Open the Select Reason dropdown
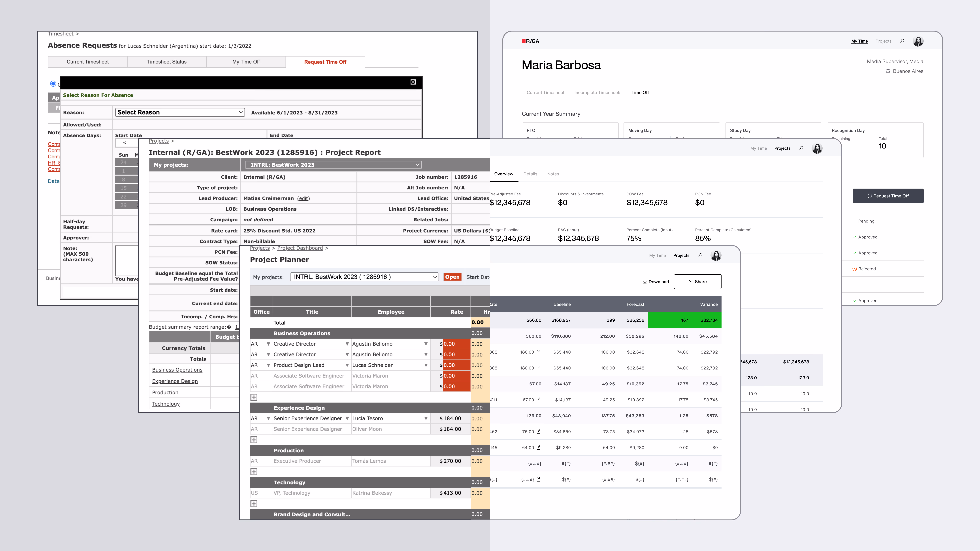 click(x=180, y=112)
